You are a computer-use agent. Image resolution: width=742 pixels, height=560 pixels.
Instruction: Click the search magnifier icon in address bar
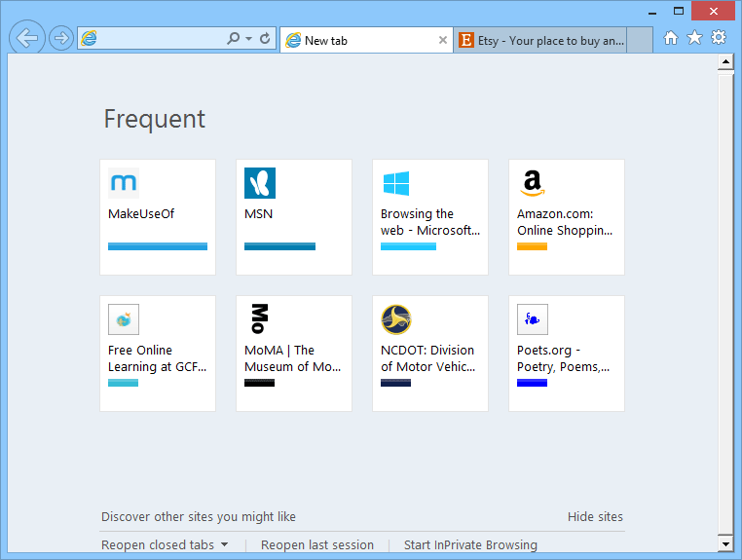click(x=233, y=39)
